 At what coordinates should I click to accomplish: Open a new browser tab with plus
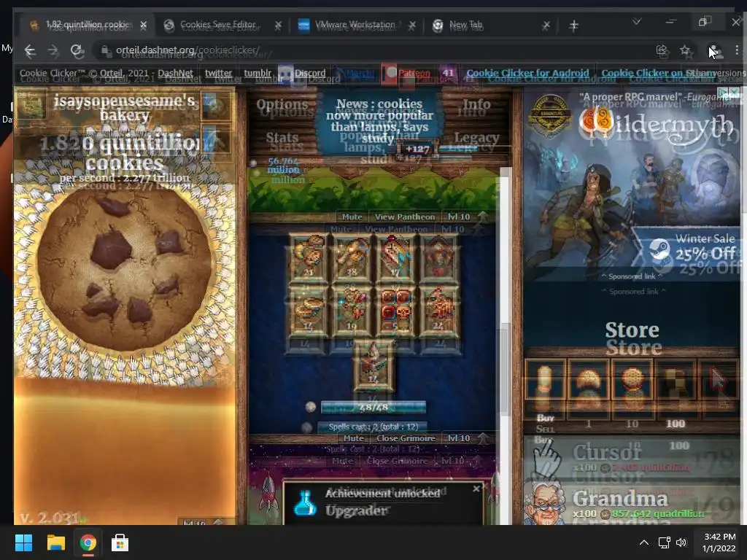click(x=573, y=26)
